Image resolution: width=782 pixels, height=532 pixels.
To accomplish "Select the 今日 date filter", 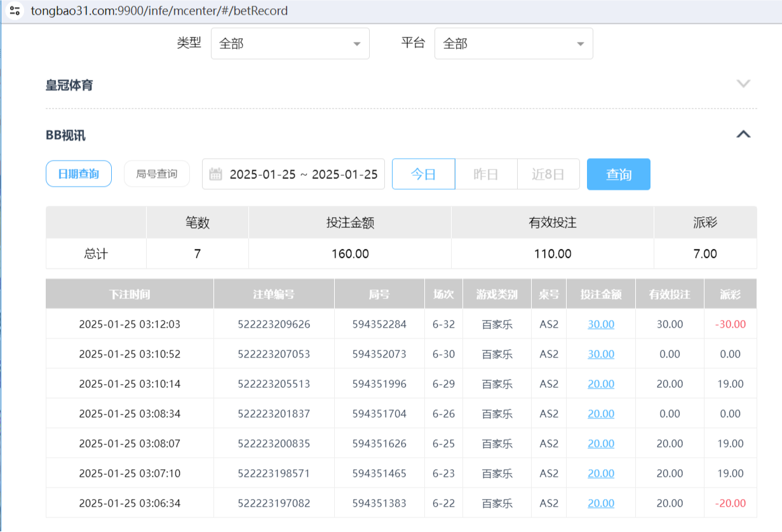I will (423, 174).
